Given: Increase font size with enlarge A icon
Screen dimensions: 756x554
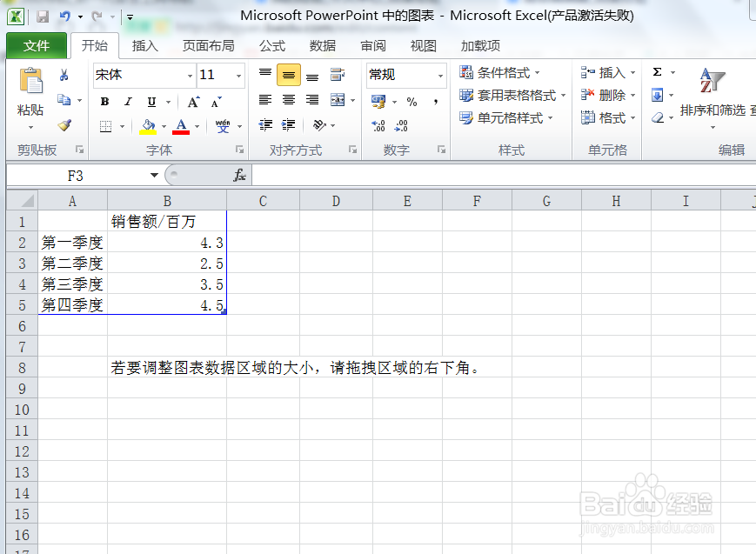Looking at the screenshot, I should pos(193,102).
